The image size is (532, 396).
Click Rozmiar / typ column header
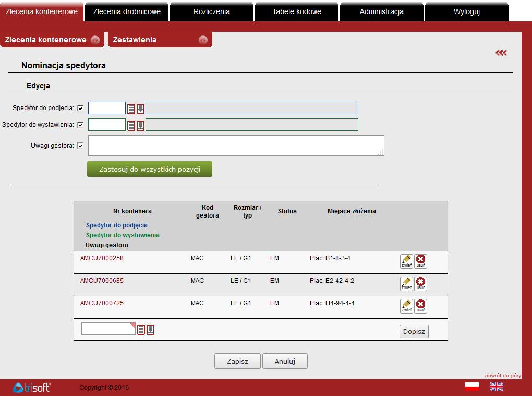247,211
